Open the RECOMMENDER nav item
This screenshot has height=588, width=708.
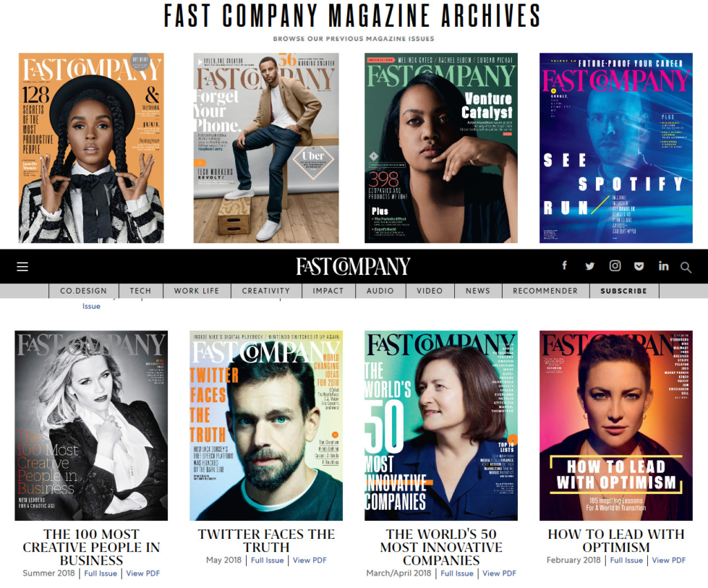point(546,291)
